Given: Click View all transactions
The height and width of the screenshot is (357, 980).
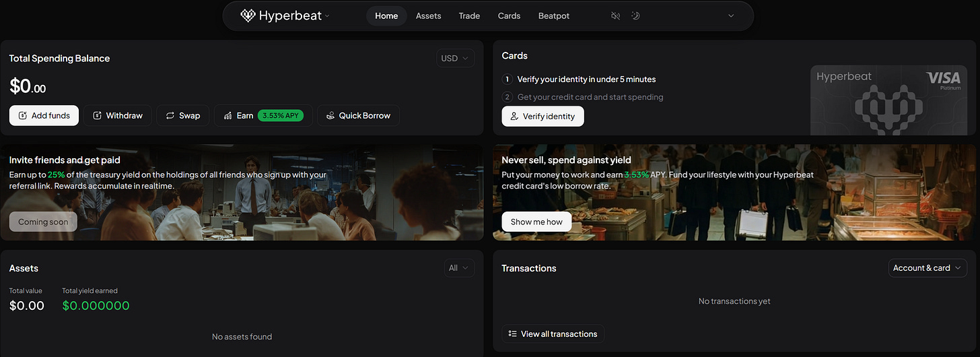Looking at the screenshot, I should click(x=553, y=333).
